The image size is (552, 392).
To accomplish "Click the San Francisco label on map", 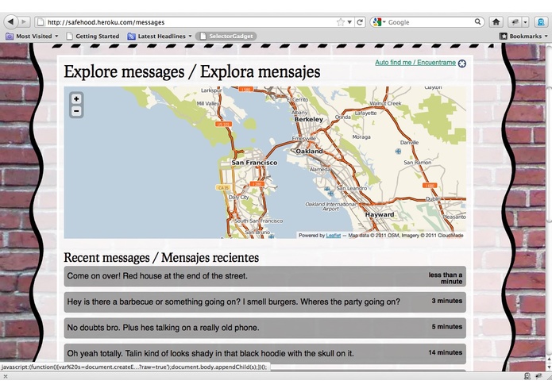I will [x=254, y=163].
